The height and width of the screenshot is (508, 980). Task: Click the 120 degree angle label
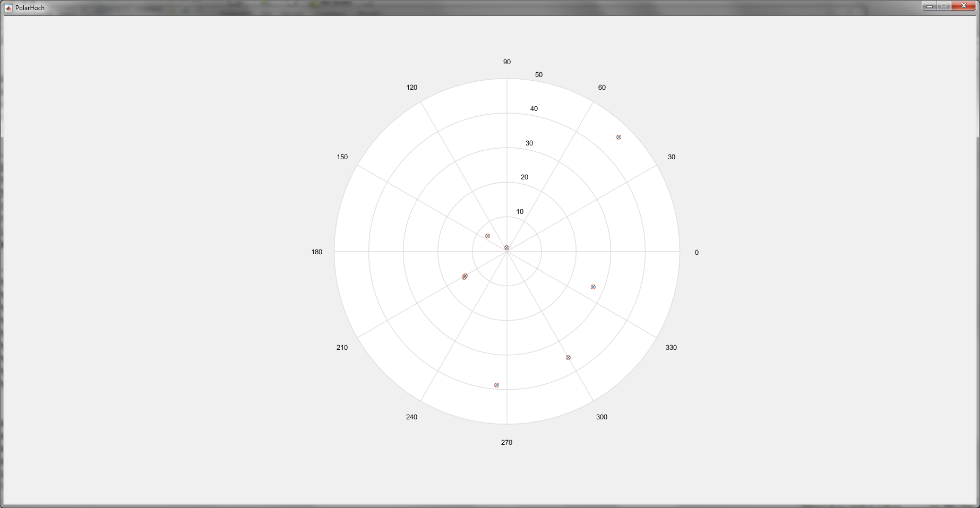click(x=411, y=88)
